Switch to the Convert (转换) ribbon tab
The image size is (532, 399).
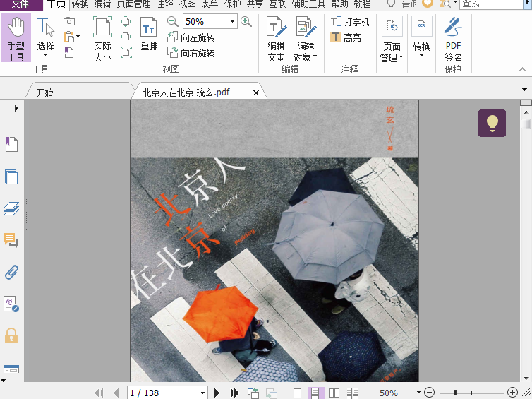80,4
